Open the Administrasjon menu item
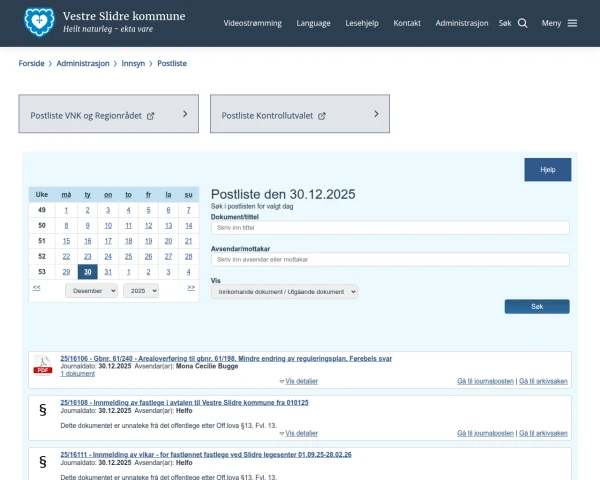This screenshot has width=600, height=480. pyautogui.click(x=461, y=23)
